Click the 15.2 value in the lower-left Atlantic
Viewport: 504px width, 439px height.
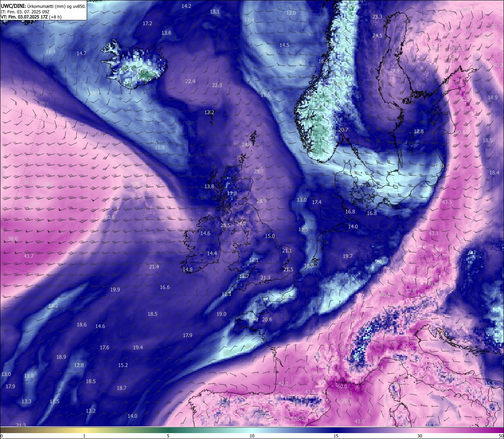123,365
